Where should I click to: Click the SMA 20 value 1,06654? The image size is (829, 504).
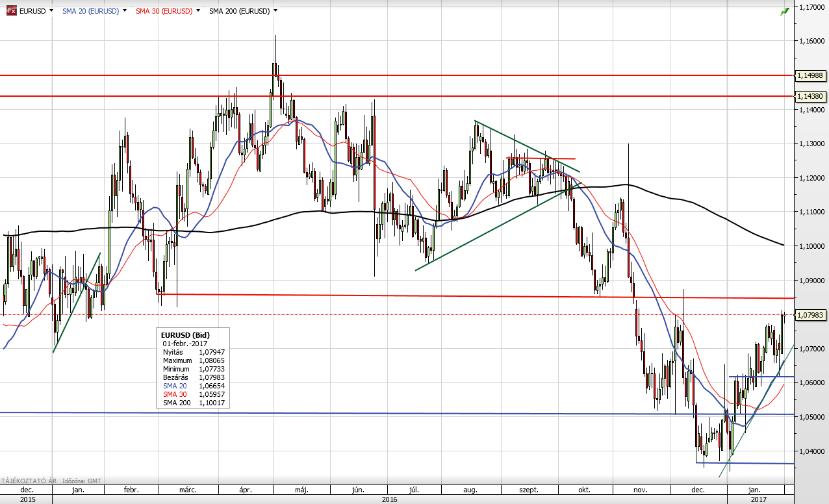[x=212, y=386]
